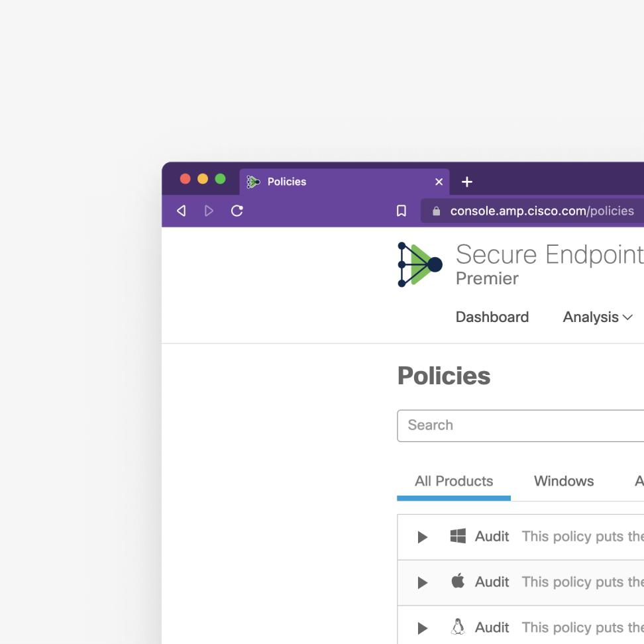
Task: Click the Windows policy description text
Action: click(583, 536)
